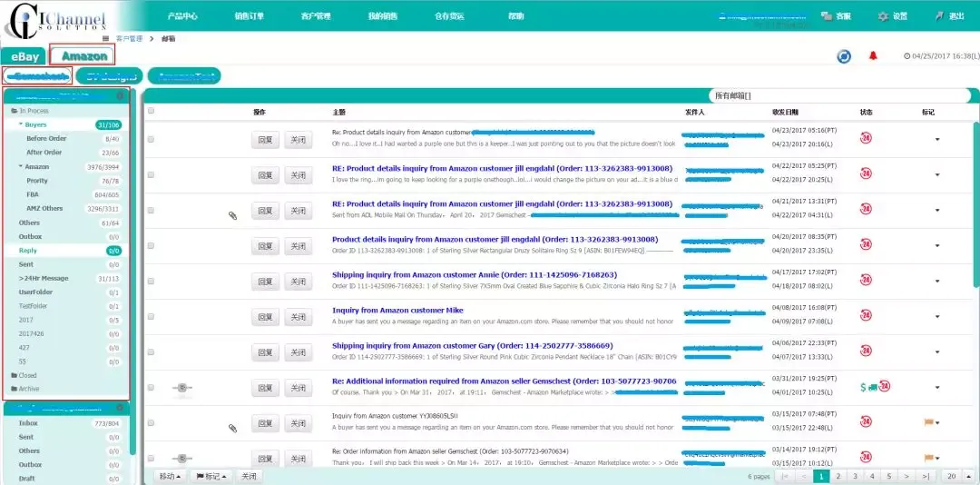The image size is (980, 485).
Task: Collapse the Buyers folder tree
Action: pos(21,124)
